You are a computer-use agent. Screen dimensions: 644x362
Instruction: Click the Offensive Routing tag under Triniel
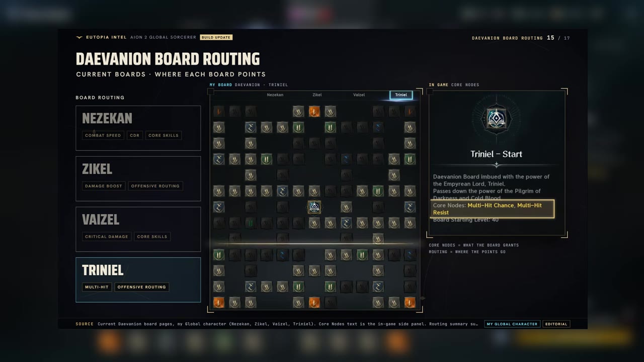tap(142, 287)
